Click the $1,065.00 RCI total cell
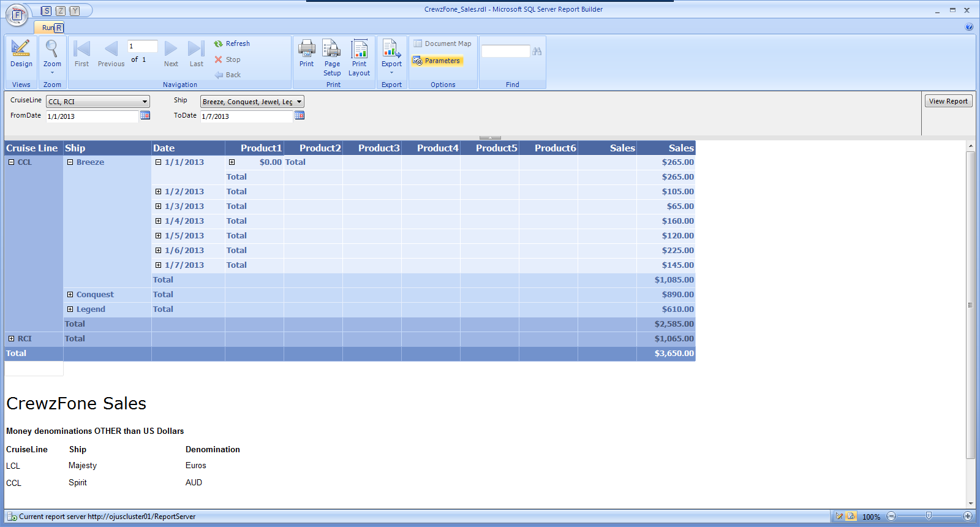The width and height of the screenshot is (980, 527). [x=666, y=339]
